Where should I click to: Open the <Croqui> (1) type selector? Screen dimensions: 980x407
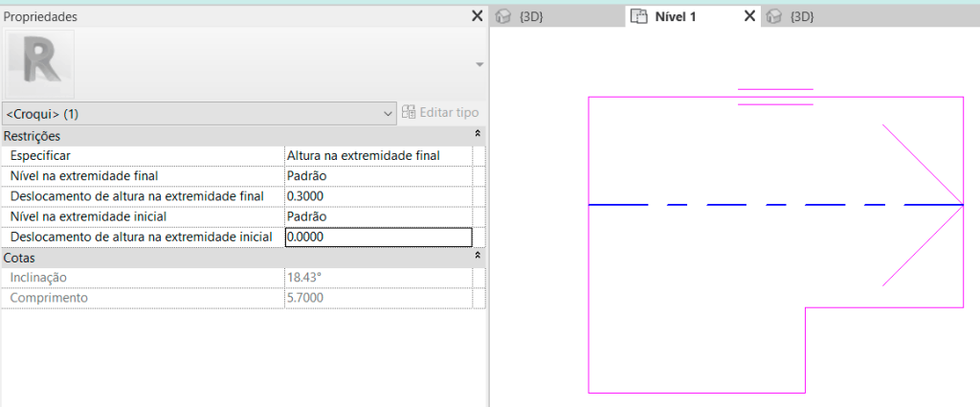click(x=199, y=114)
